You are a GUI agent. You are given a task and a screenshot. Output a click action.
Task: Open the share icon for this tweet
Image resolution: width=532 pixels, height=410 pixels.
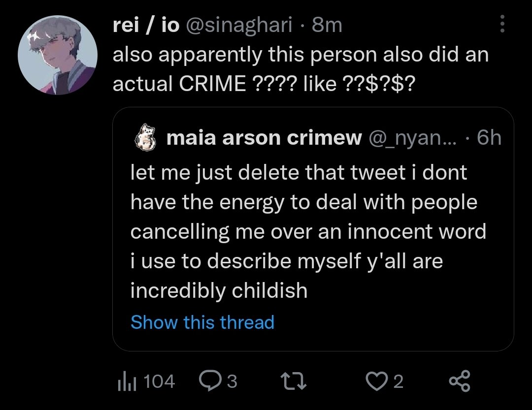(x=460, y=381)
